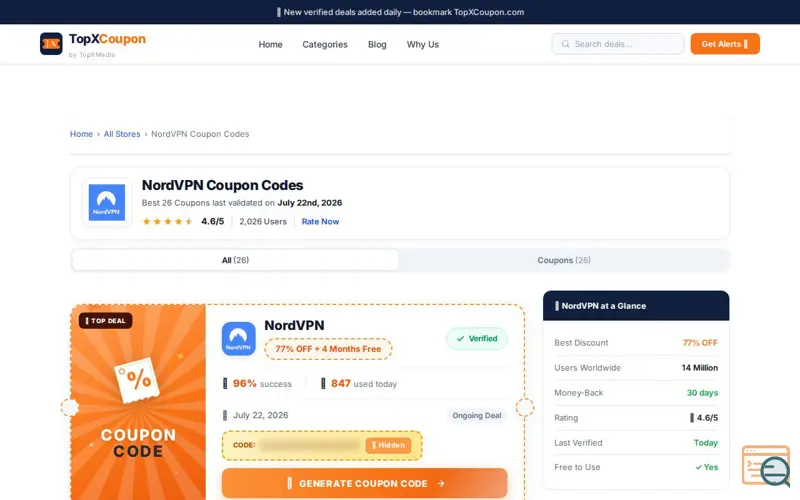Viewport: 800px width, 500px height.
Task: Focus the Search deals input field
Action: tap(618, 44)
